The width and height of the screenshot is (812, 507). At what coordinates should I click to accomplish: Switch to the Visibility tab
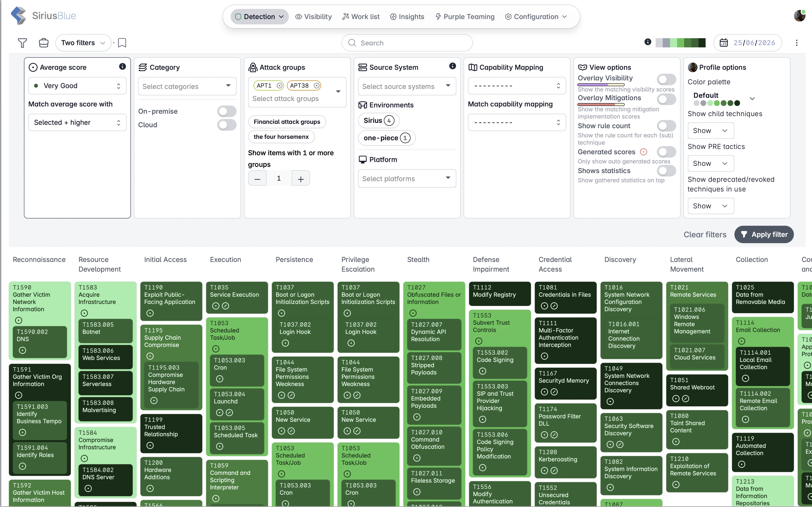pyautogui.click(x=313, y=17)
